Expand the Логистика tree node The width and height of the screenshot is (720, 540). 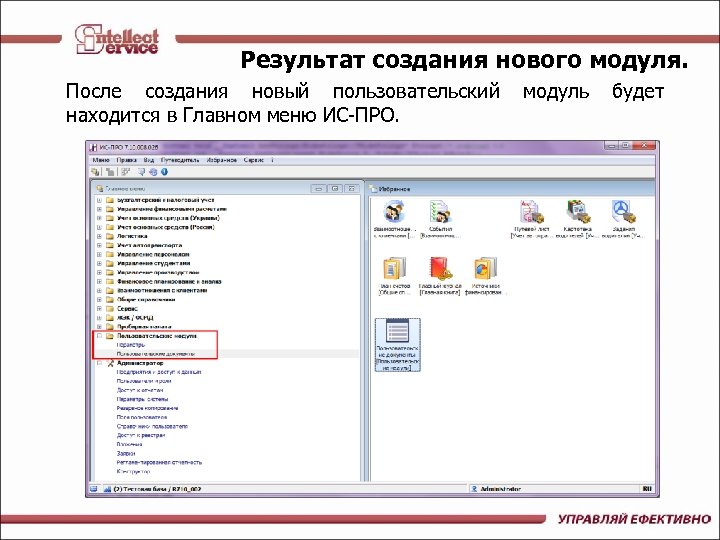[99, 236]
